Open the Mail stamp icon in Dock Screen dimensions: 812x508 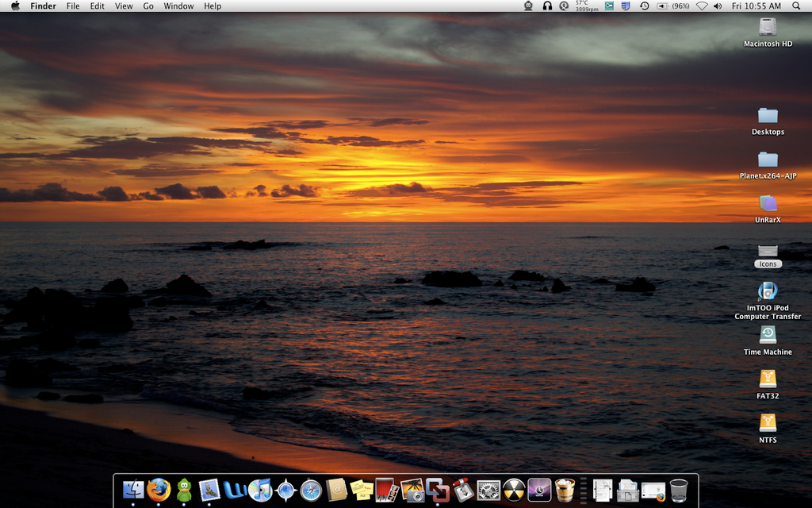point(209,490)
